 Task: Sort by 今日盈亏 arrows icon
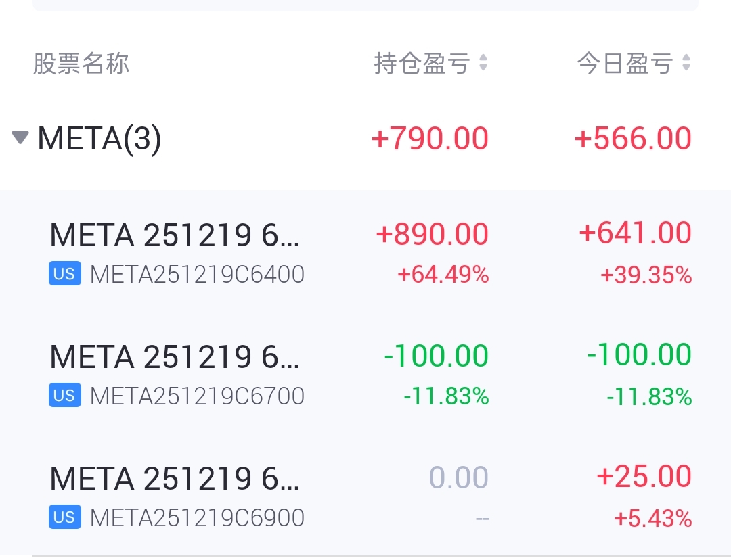point(686,63)
